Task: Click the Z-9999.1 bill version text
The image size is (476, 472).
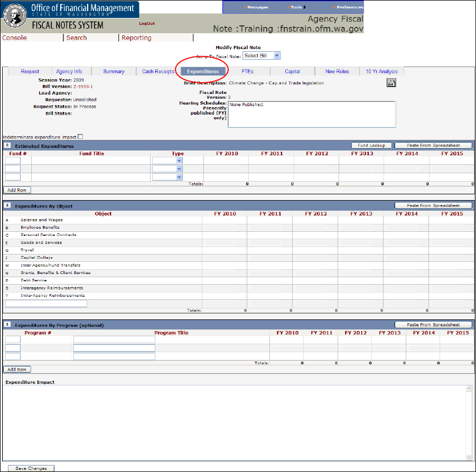Action: (83, 87)
